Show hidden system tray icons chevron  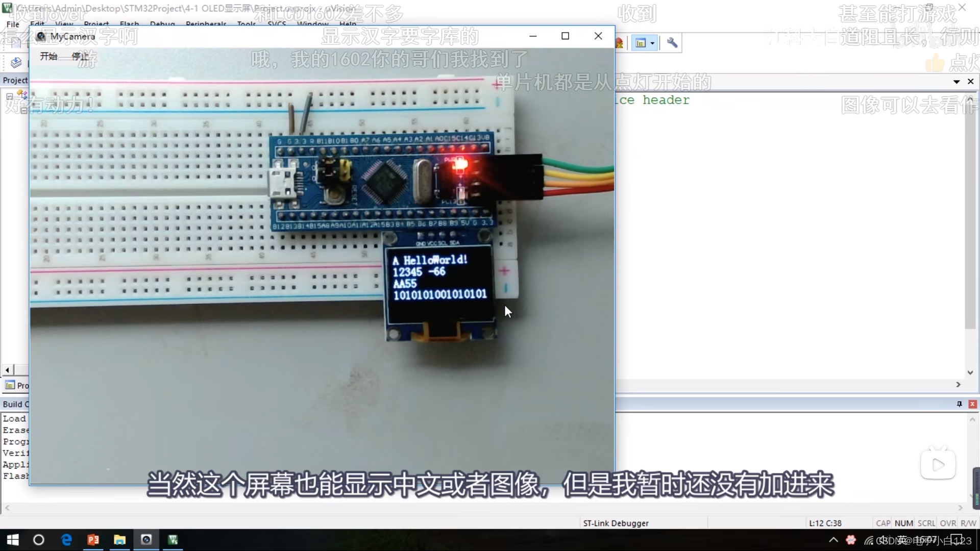click(834, 540)
